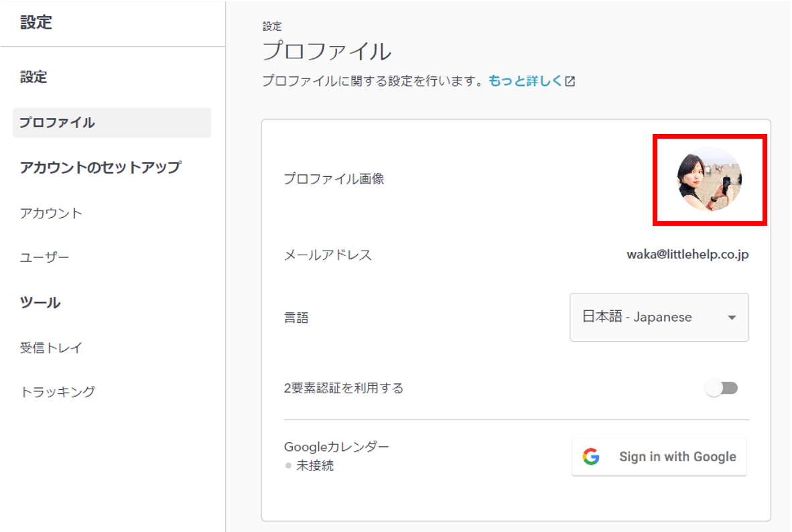This screenshot has height=532, width=792.
Task: Click the circular profile image avatar
Action: [x=710, y=179]
